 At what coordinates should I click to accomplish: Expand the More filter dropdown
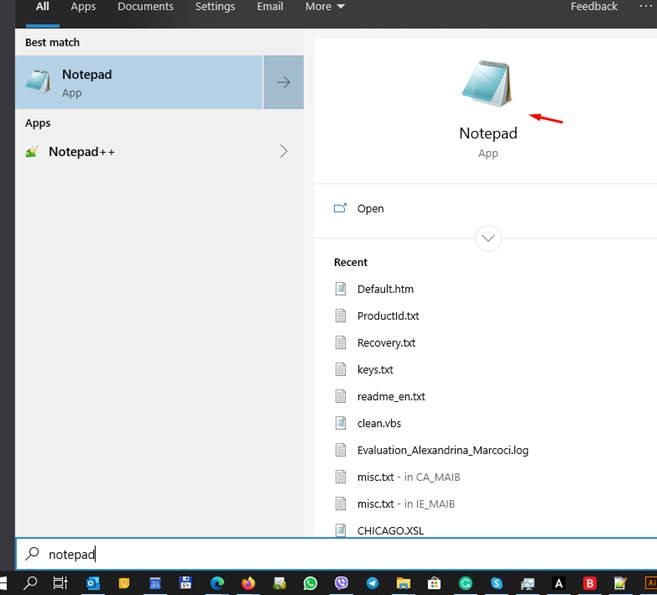[324, 7]
